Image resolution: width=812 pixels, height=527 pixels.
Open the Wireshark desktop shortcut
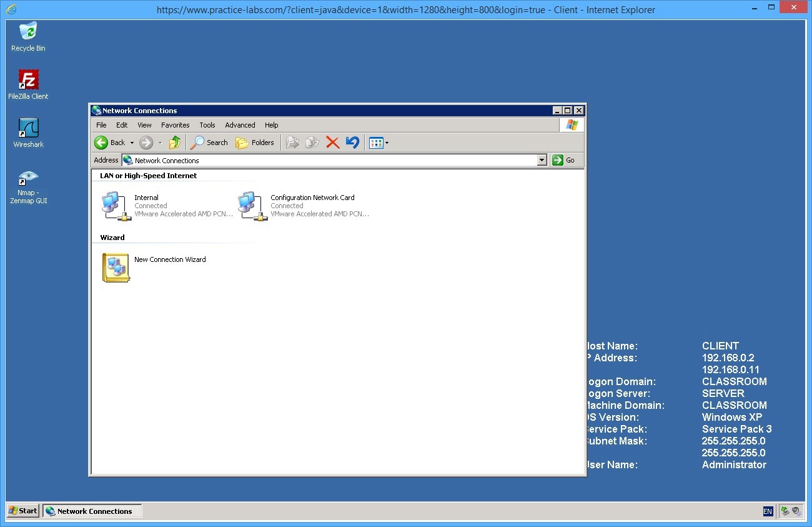(28, 129)
